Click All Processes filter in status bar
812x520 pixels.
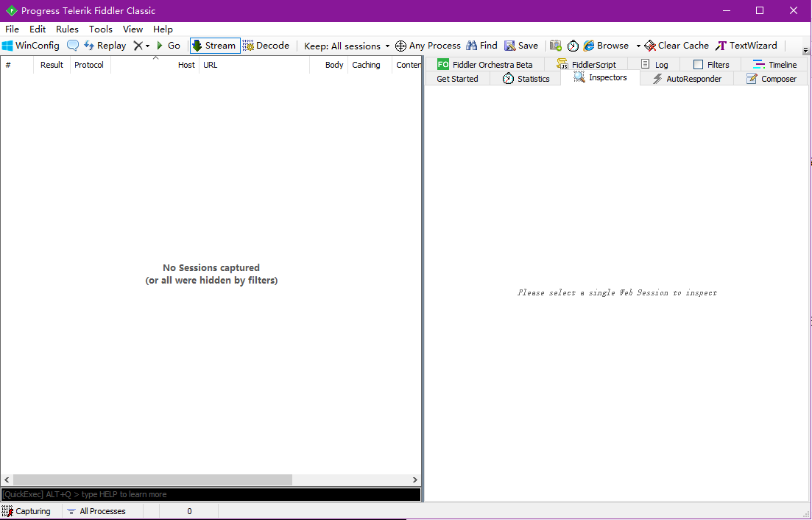tap(97, 511)
